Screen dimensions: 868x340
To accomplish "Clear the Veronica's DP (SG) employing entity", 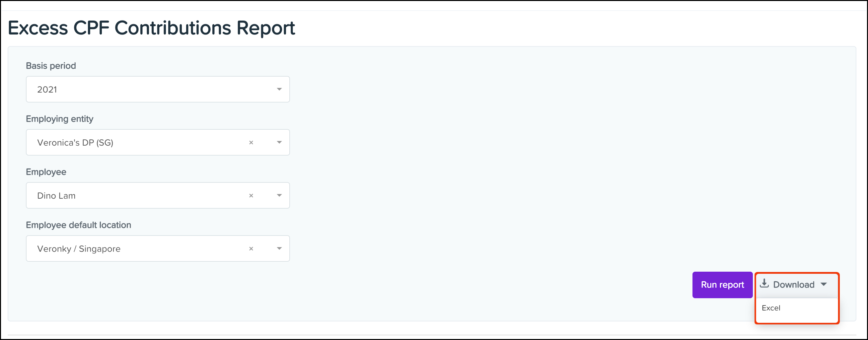I will tap(251, 143).
